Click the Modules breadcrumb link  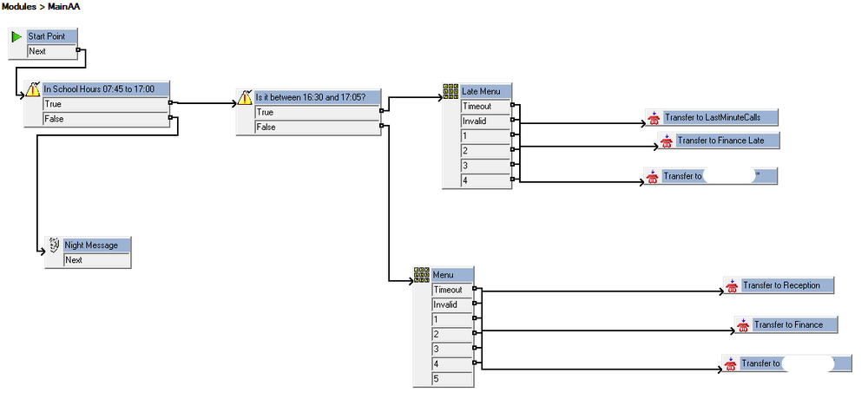coord(21,7)
